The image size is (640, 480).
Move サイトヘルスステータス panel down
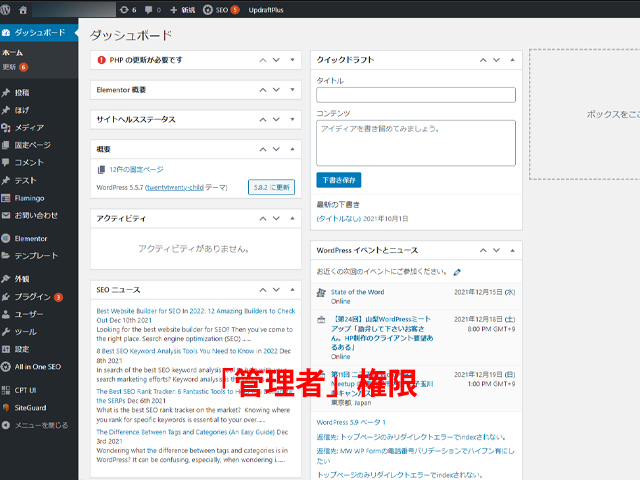point(276,120)
